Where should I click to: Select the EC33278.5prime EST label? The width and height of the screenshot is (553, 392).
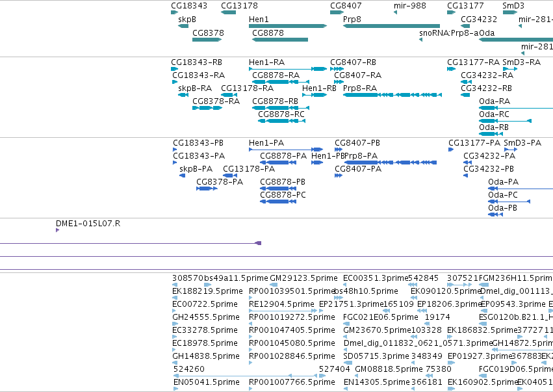click(x=205, y=331)
